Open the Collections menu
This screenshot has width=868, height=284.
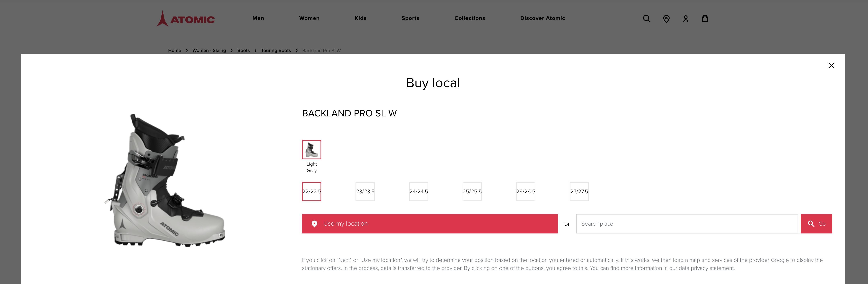pyautogui.click(x=469, y=18)
